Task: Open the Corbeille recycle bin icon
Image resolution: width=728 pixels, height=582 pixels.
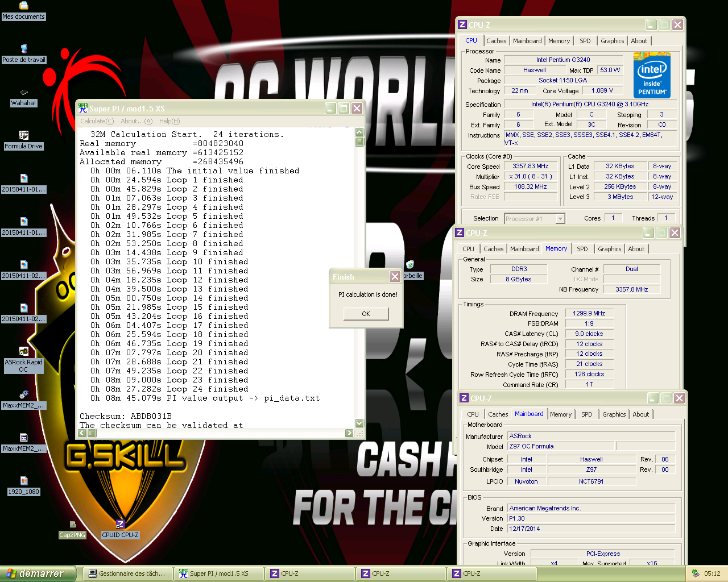Action: (412, 270)
